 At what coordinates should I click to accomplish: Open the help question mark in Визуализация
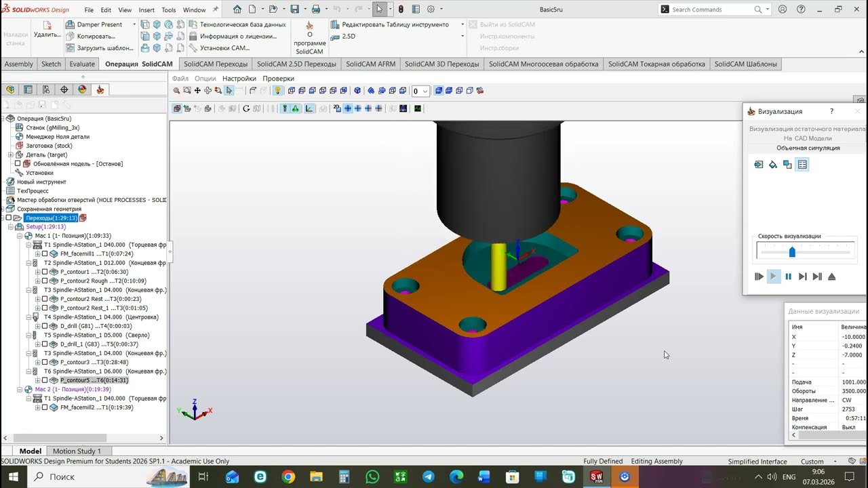coord(832,111)
